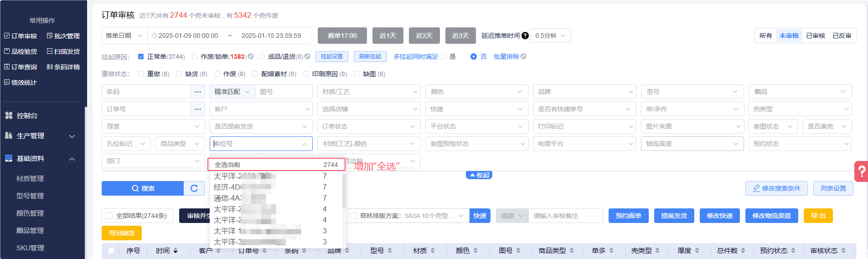This screenshot has width=868, height=259.
Task: Click the 搜索 button
Action: tap(143, 188)
